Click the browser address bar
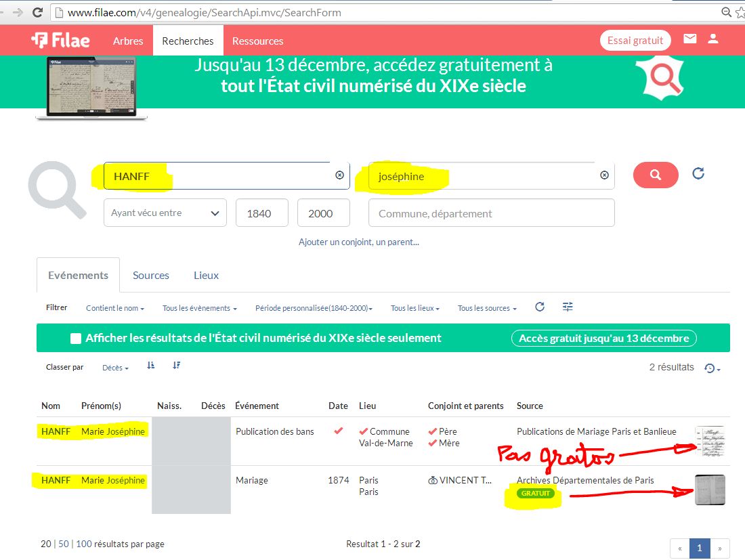This screenshot has width=745, height=560. coord(385,12)
